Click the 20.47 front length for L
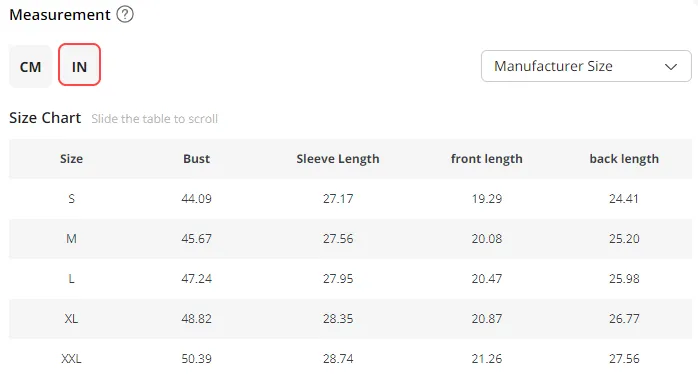 tap(487, 279)
